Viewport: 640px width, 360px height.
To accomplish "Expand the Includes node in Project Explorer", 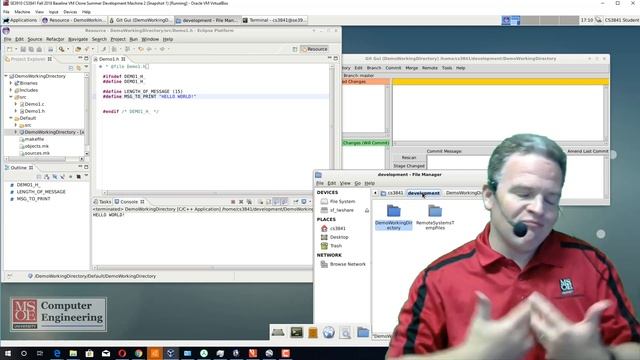I will (11, 90).
